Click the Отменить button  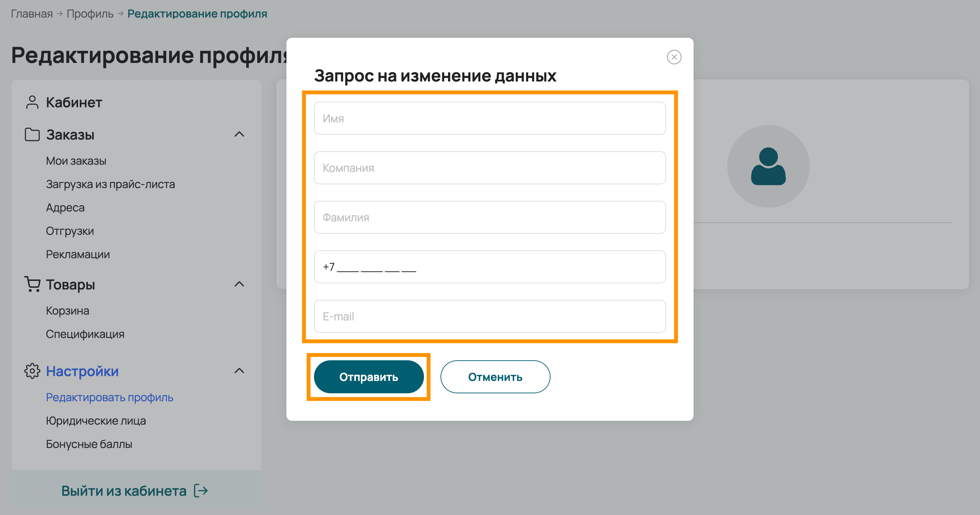pyautogui.click(x=495, y=377)
